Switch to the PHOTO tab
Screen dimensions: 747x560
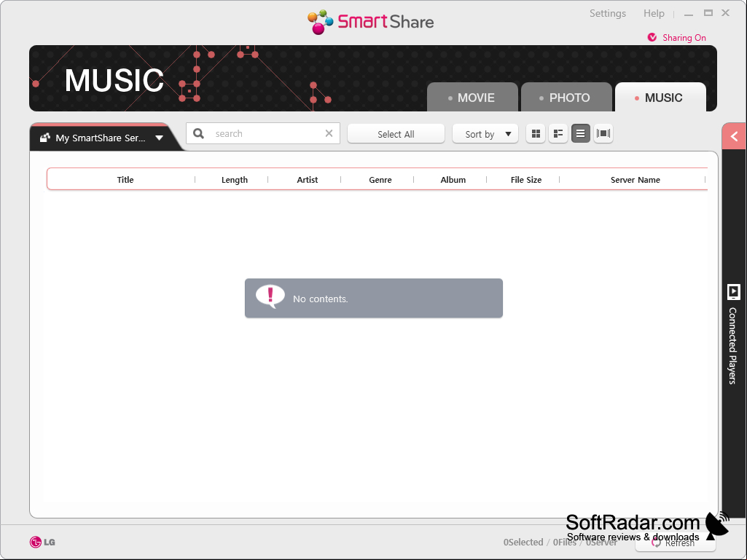click(566, 97)
